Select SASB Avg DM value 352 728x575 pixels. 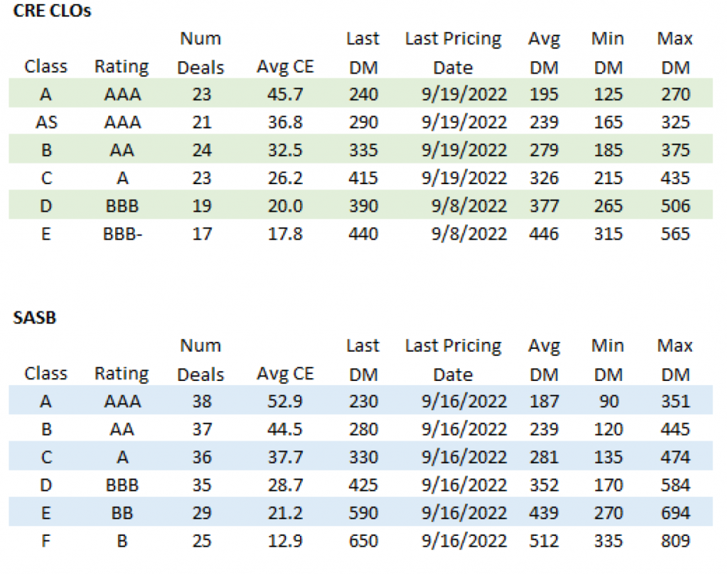coord(544,485)
